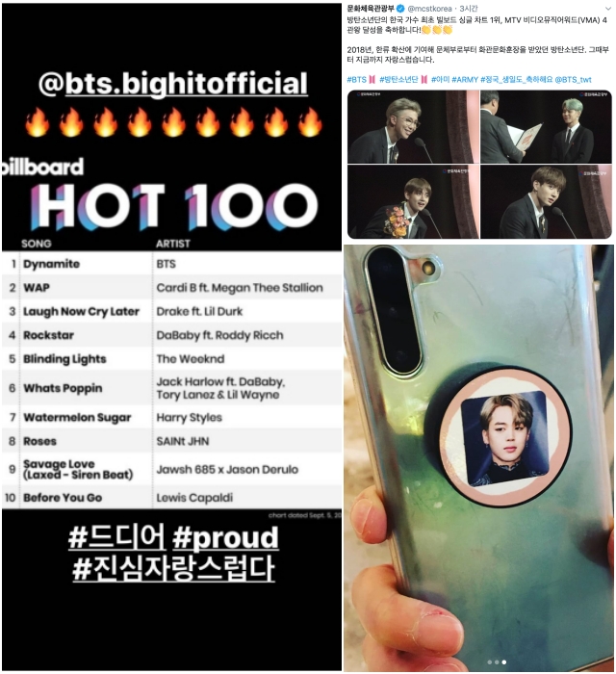The width and height of the screenshot is (616, 674).
Task: Open photo of man with glasses at microphone
Action: 413,127
